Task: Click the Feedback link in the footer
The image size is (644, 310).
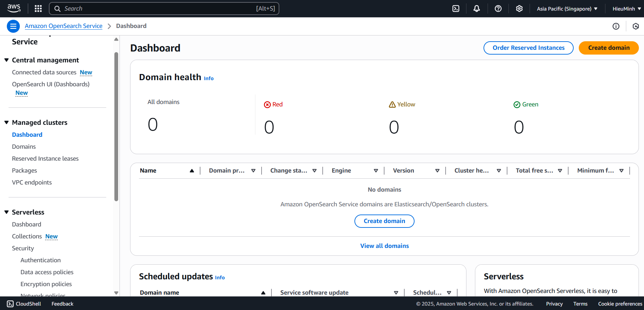Action: [x=62, y=304]
